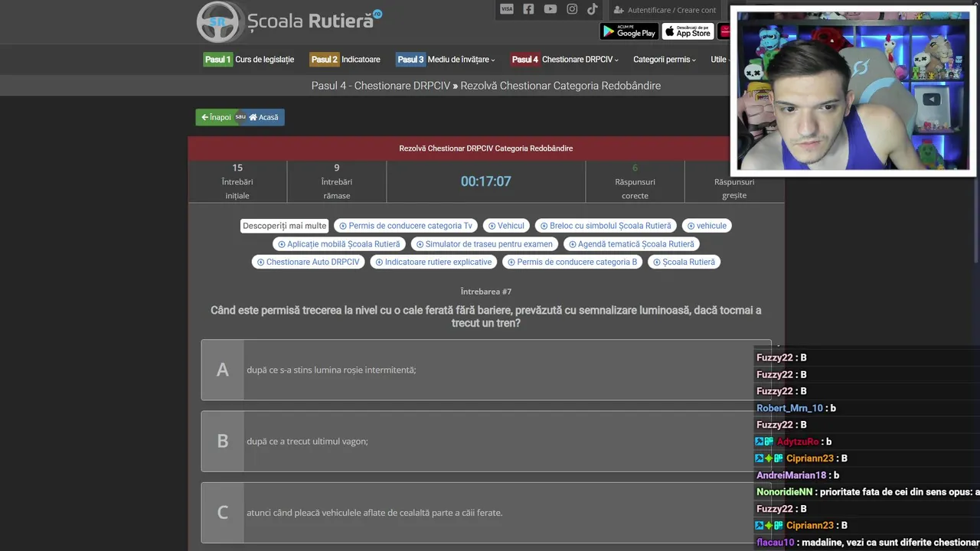Click the webcam overlay video
This screenshot has height=551, width=980.
[853, 91]
